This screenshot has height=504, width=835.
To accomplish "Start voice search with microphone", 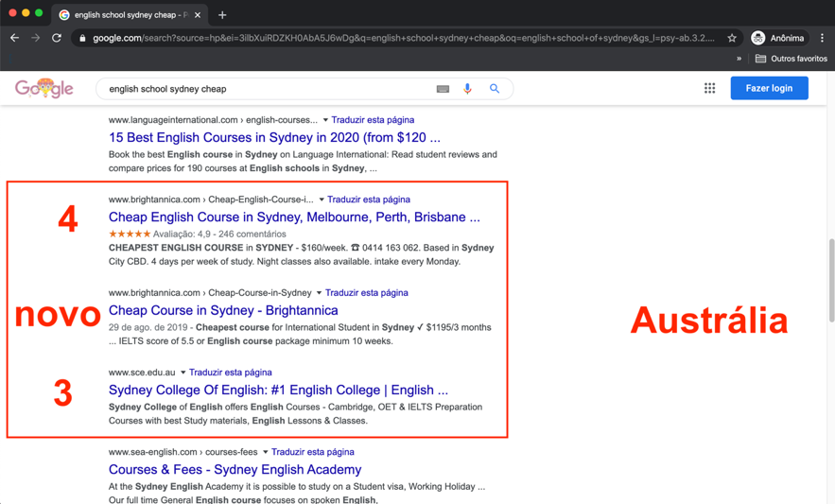I will pyautogui.click(x=467, y=89).
